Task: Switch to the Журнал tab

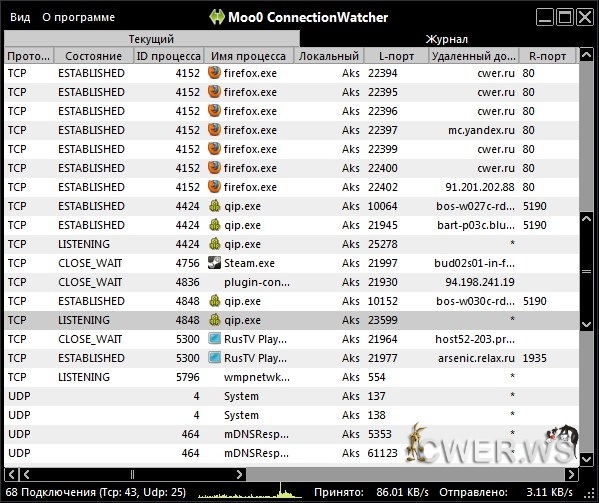Action: 446,39
